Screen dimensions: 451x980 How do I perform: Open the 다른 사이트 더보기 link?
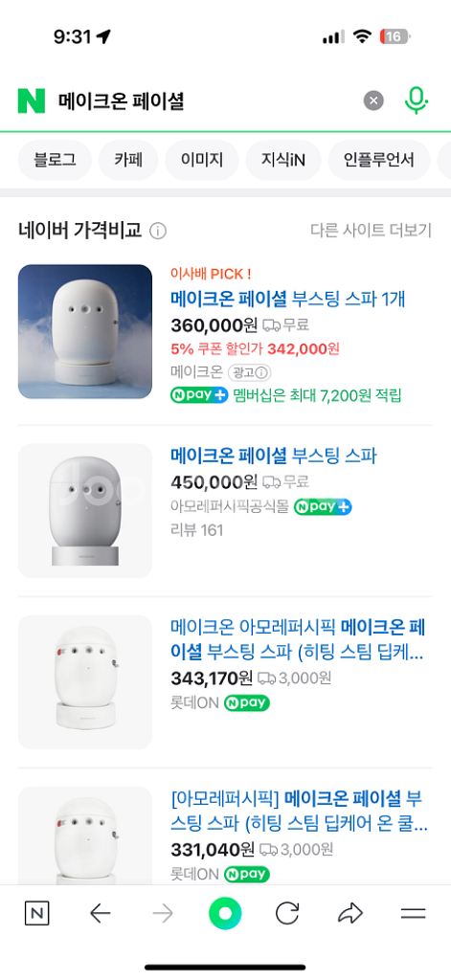[371, 231]
